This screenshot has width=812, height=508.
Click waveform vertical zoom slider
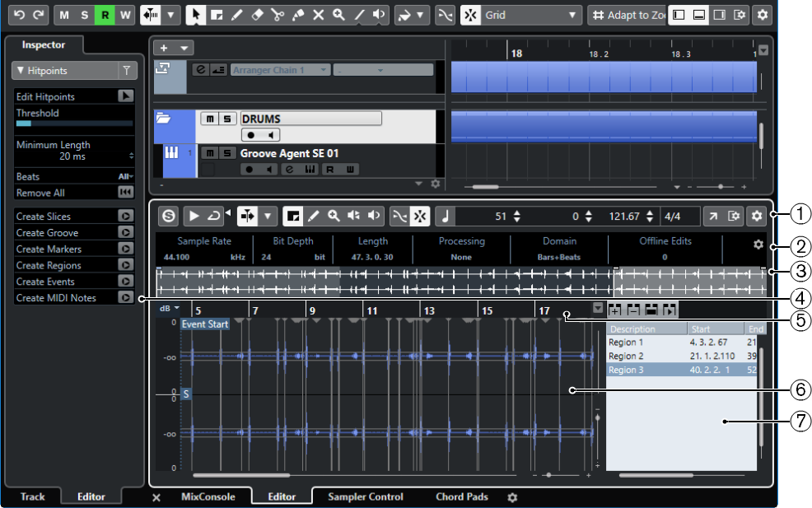(x=598, y=417)
